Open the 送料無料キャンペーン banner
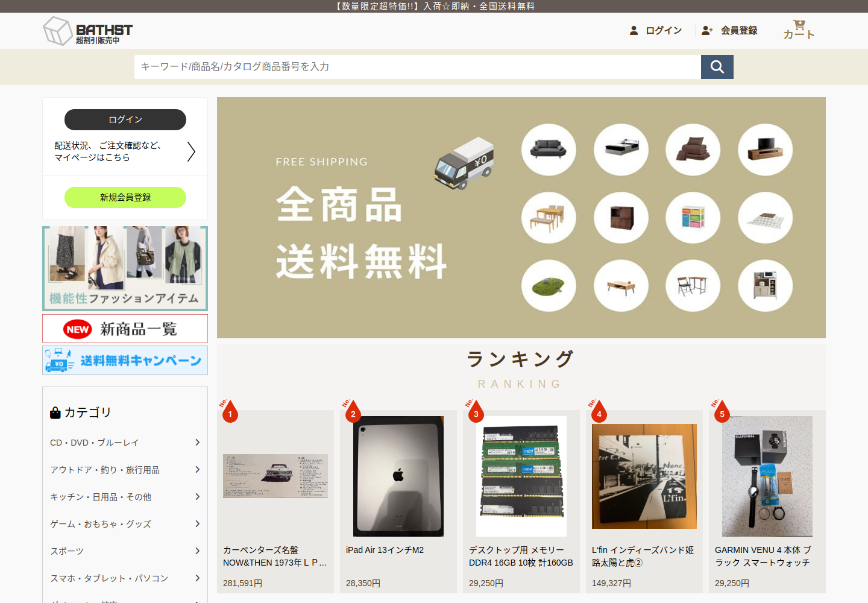868x603 pixels. tap(125, 360)
